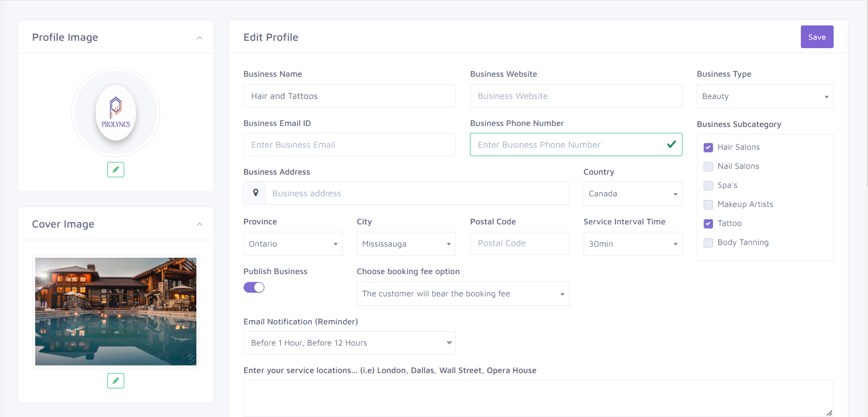The height and width of the screenshot is (417, 868).
Task: Click the map pin icon beside Business address
Action: 255,193
